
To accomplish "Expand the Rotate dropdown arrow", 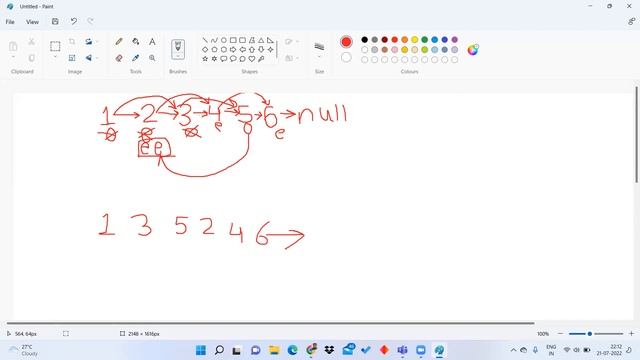I will click(97, 42).
